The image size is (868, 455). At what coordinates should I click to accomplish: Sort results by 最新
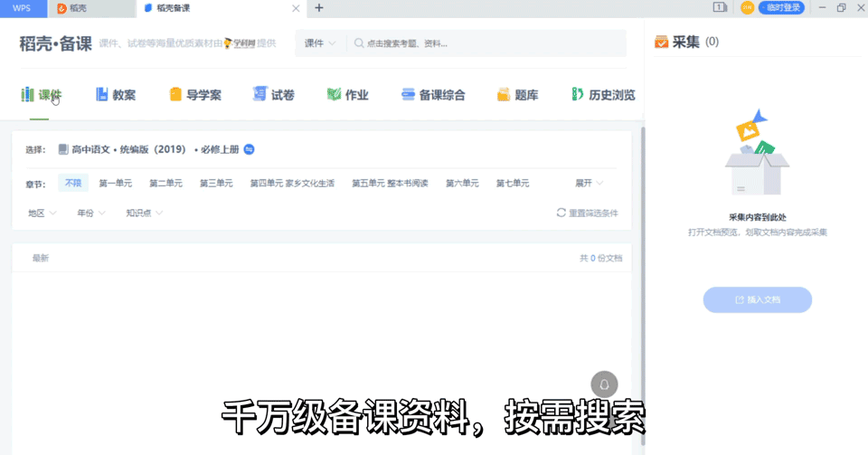[41, 258]
